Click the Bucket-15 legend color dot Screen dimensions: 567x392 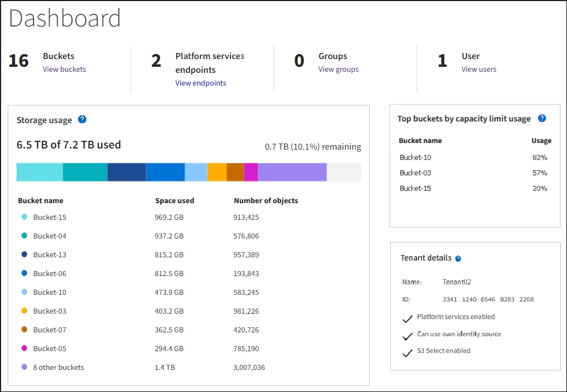[24, 218]
